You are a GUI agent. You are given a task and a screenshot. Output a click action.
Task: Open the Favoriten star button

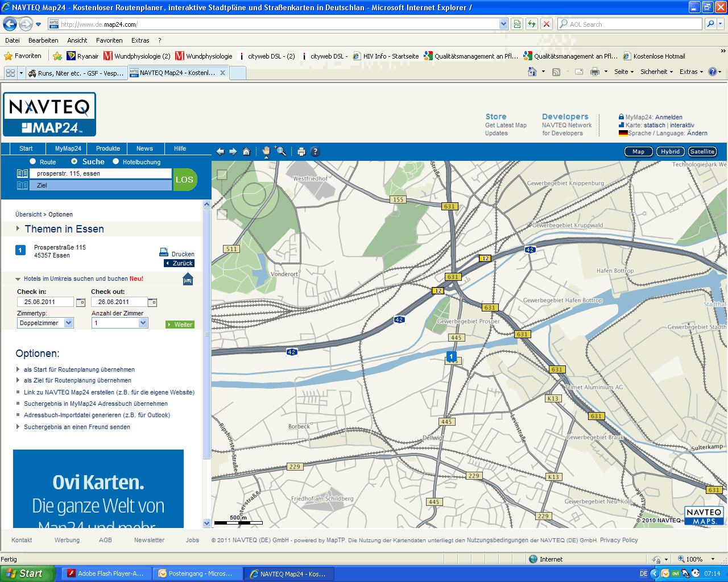tap(23, 56)
